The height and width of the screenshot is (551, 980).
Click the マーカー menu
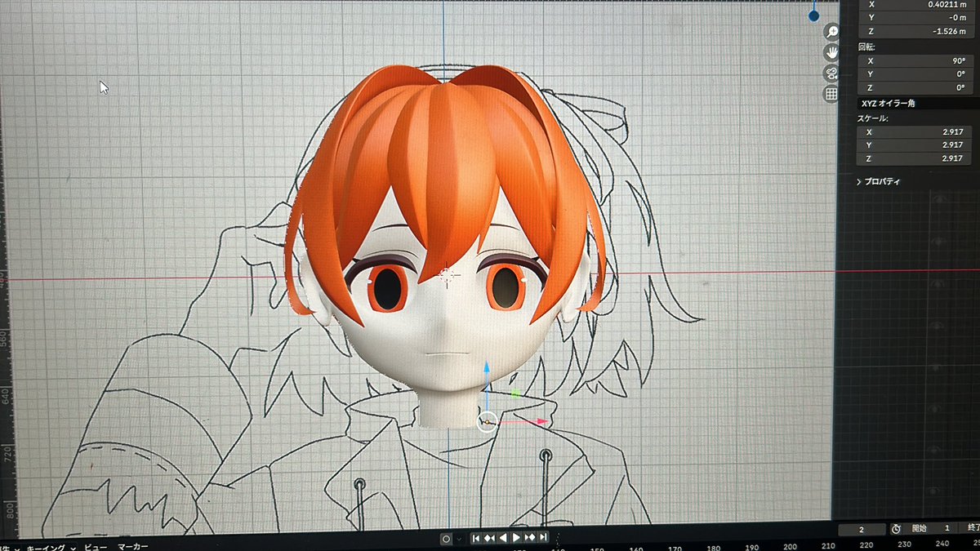tap(133, 544)
